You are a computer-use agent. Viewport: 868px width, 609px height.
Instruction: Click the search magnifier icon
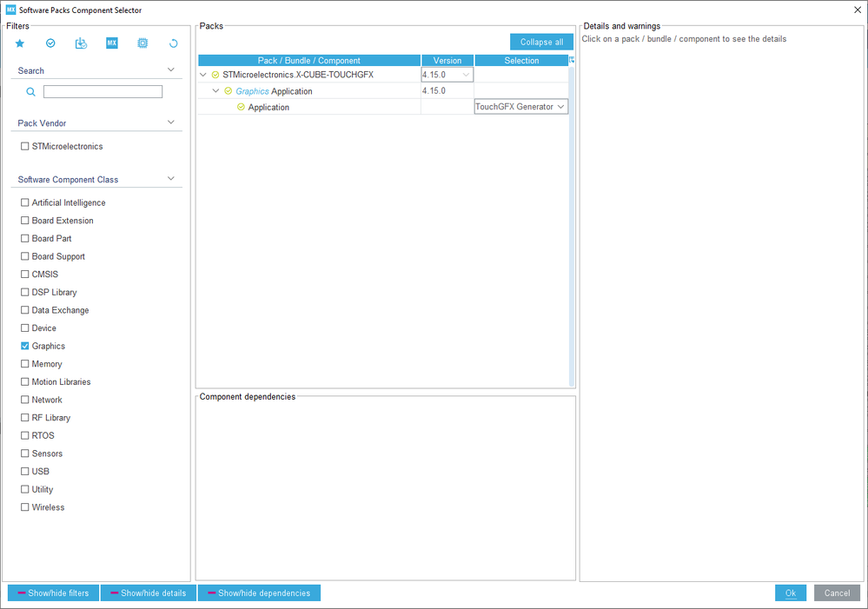pyautogui.click(x=31, y=92)
